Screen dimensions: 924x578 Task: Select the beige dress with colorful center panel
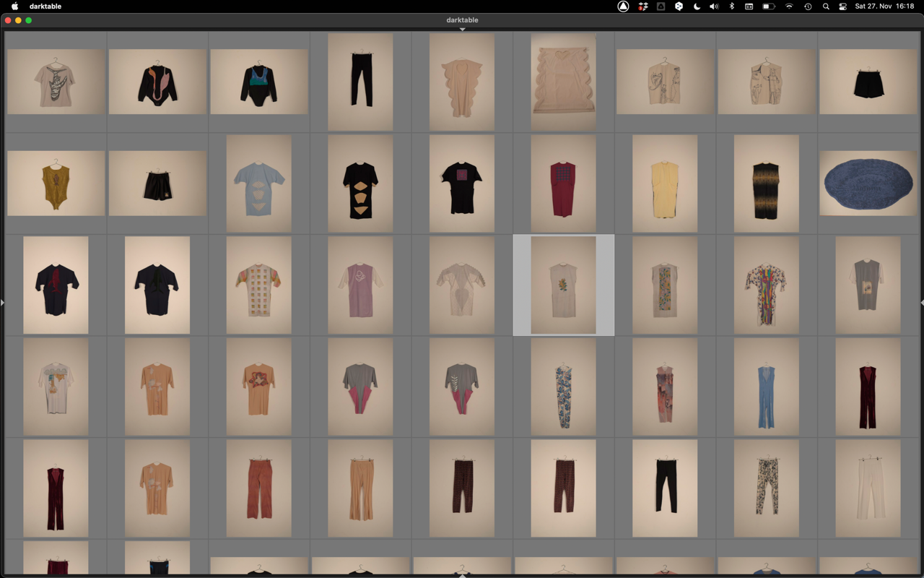coord(665,285)
